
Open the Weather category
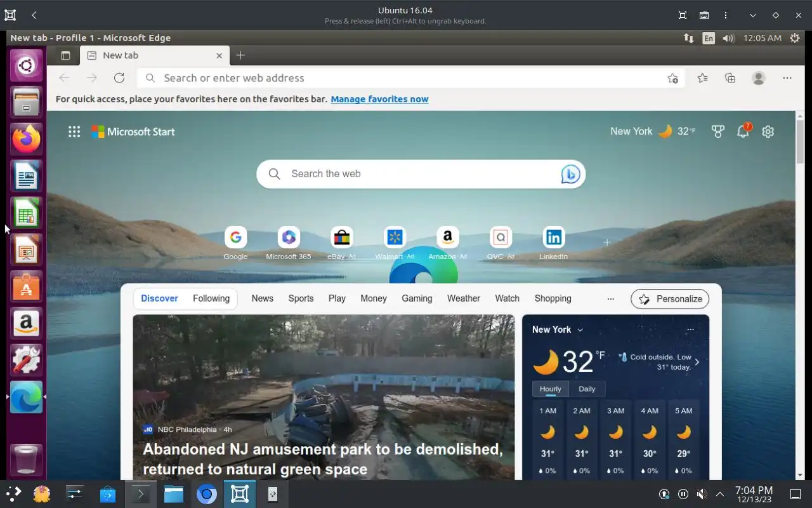point(464,298)
